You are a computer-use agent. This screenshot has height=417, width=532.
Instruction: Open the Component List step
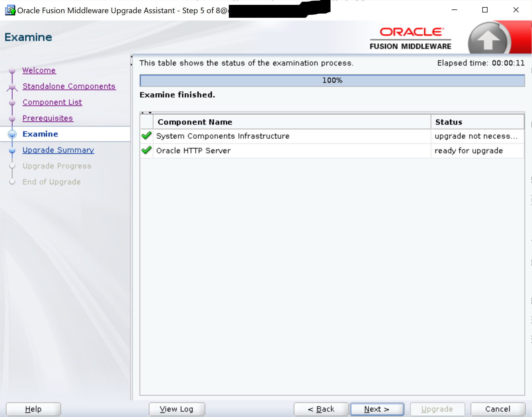pos(52,102)
